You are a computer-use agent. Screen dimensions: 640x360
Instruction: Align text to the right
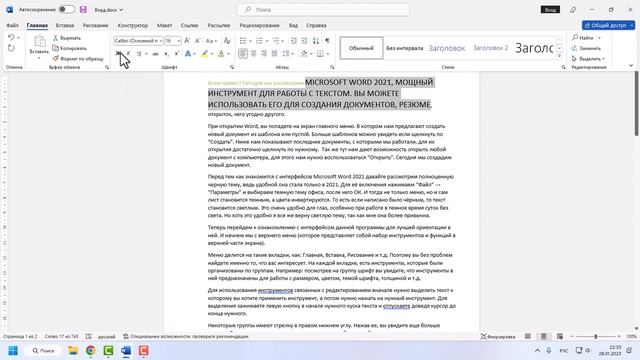pos(264,53)
